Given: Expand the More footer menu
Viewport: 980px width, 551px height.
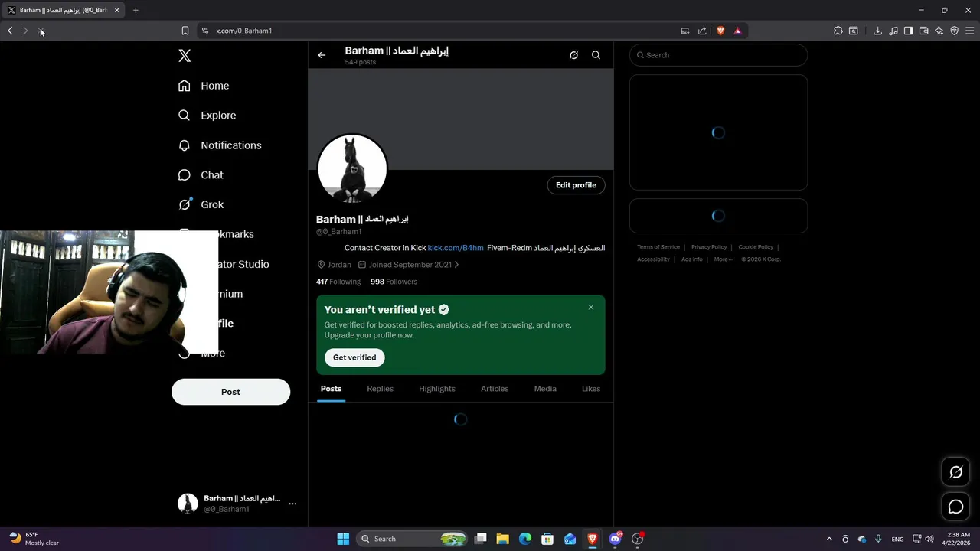Looking at the screenshot, I should click(724, 259).
